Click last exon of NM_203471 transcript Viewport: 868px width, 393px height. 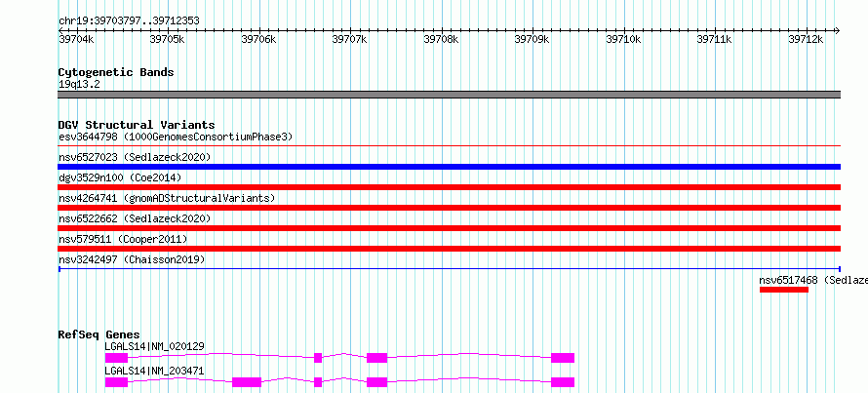563,382
